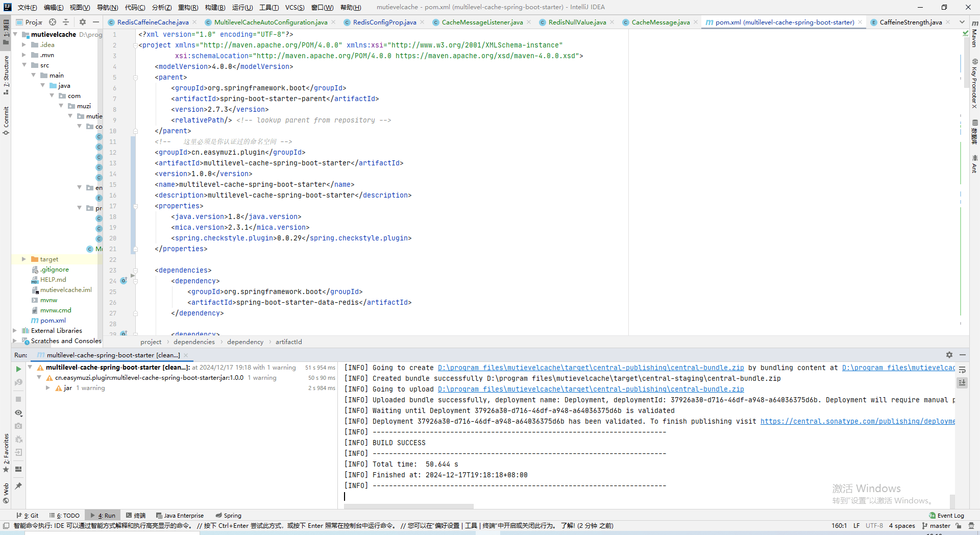Show hidden editor tabs dropdown arrow

(962, 22)
